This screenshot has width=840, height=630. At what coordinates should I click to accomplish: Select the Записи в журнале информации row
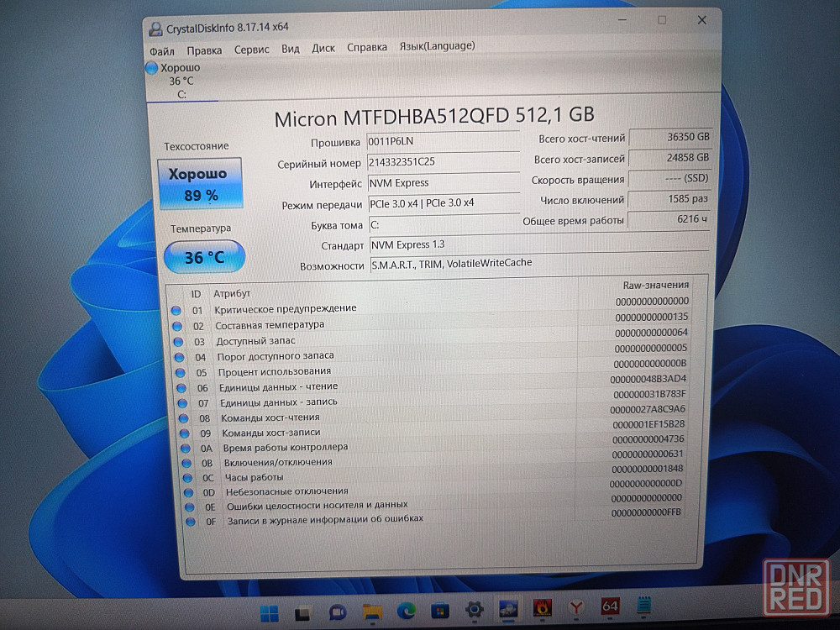437,517
